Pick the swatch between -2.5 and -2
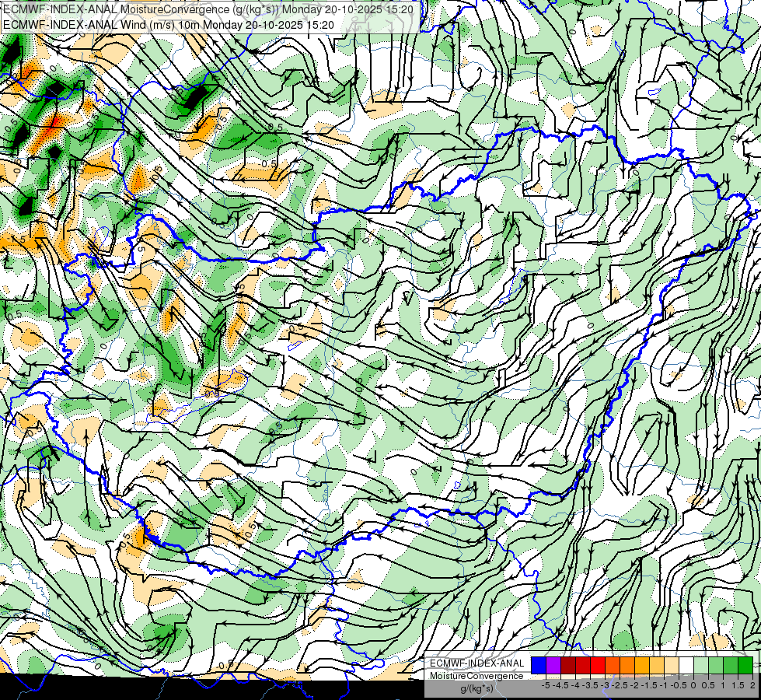Viewport: 761px width, 700px height. (x=627, y=666)
